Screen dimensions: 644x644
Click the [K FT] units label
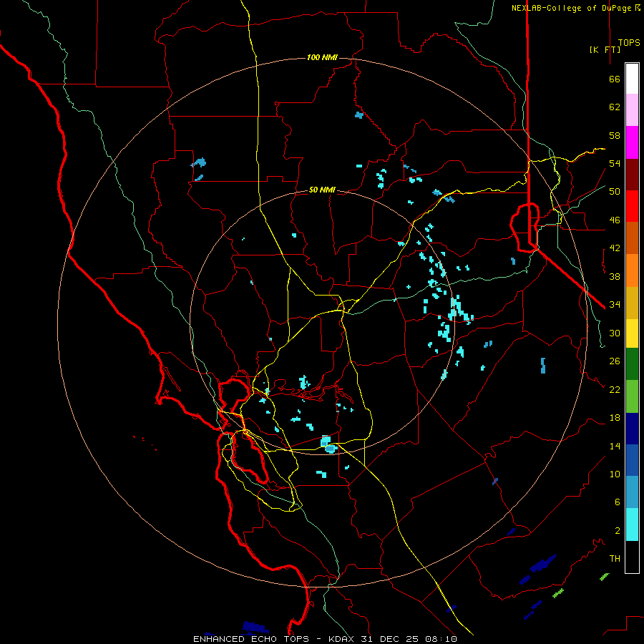[x=605, y=49]
